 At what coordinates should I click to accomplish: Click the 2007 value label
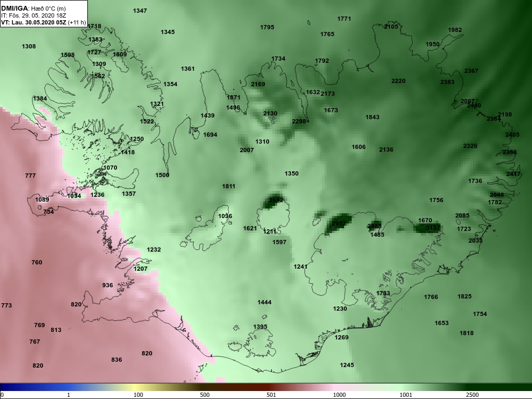[x=247, y=150]
